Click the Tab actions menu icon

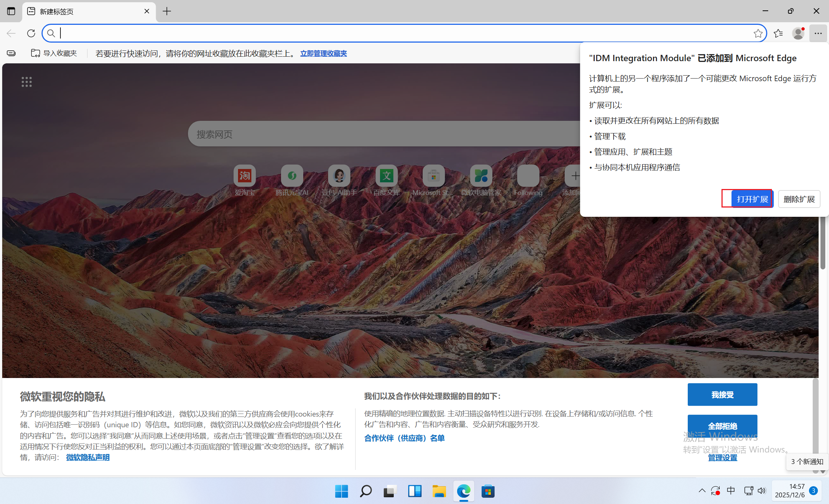[x=11, y=11]
